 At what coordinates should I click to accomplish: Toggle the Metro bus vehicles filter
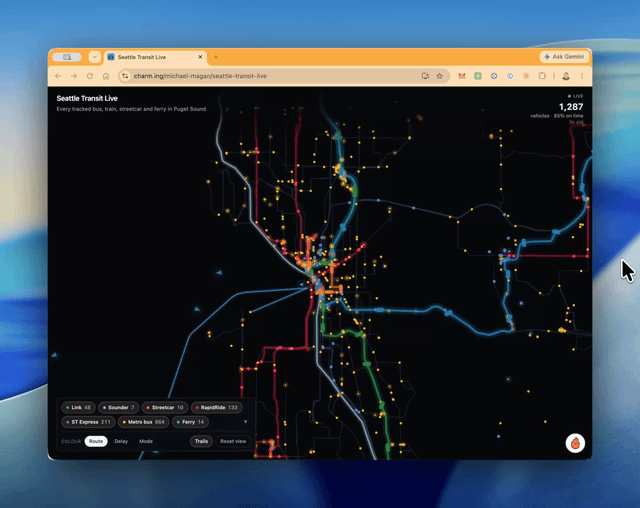point(143,422)
